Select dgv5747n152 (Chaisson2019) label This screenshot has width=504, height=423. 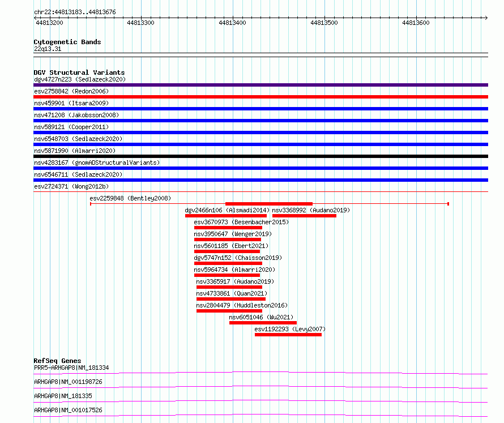coord(238,258)
